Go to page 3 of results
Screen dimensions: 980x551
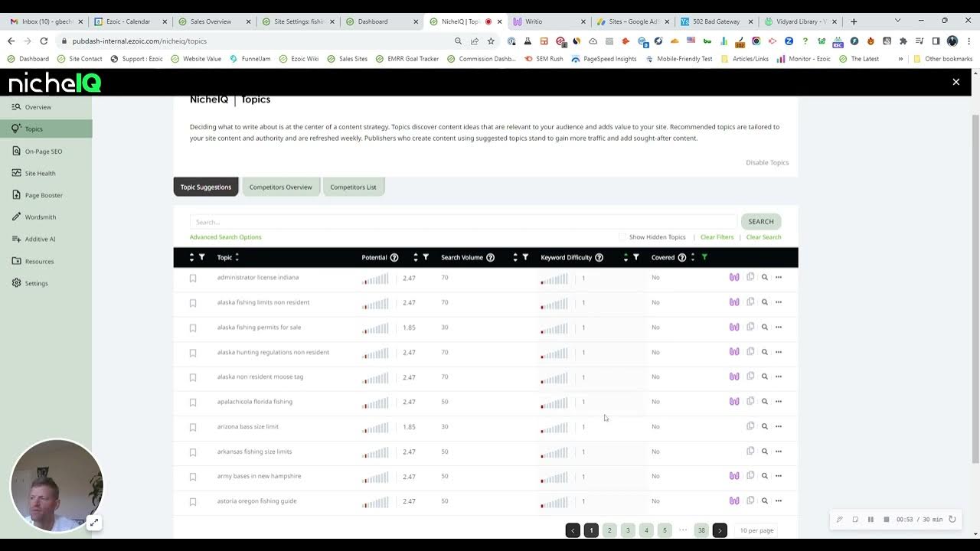coord(628,530)
